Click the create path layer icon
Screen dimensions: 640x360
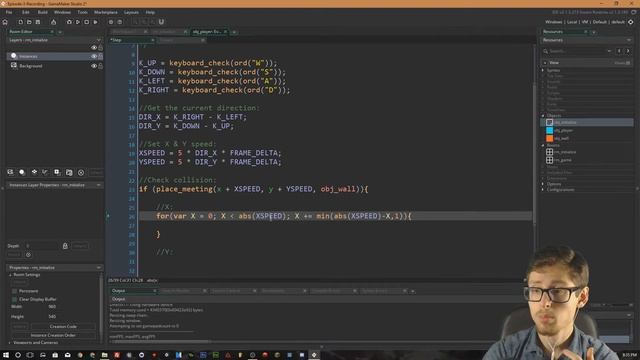point(45,172)
